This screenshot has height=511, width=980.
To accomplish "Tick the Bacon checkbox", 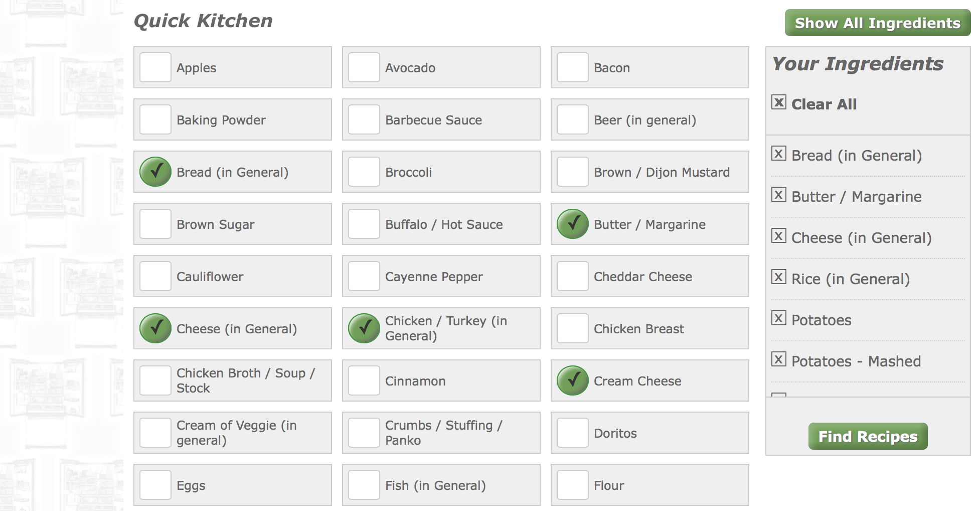I will (x=572, y=67).
